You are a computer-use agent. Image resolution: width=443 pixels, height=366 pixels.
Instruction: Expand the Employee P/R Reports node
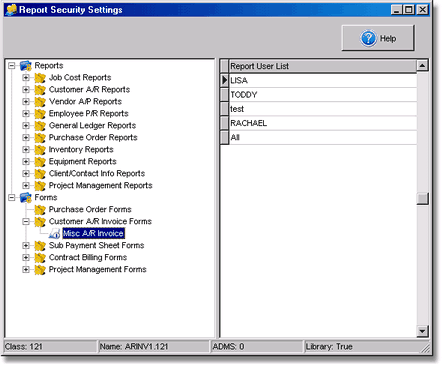click(26, 114)
